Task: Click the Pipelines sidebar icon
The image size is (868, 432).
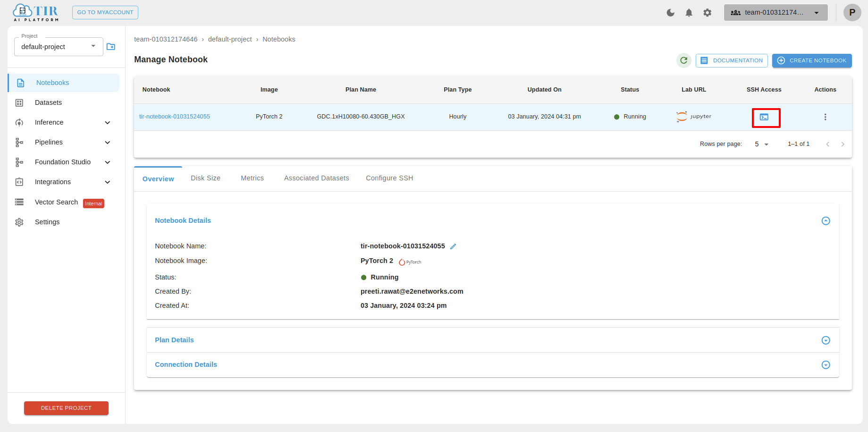Action: click(19, 143)
